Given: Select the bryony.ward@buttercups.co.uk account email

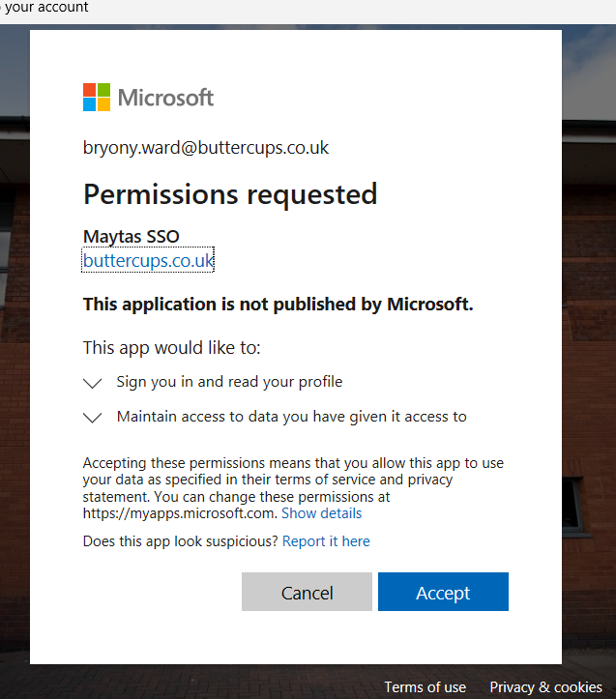Looking at the screenshot, I should (206, 148).
